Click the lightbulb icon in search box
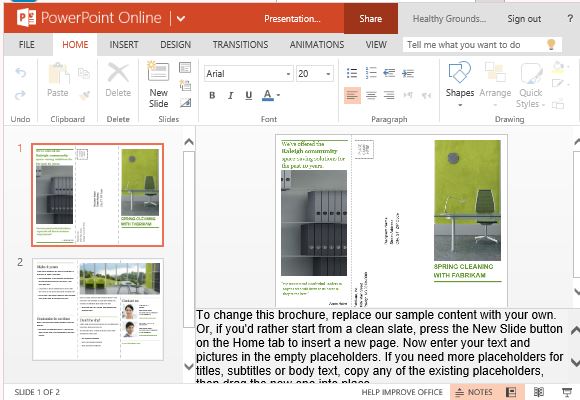The height and width of the screenshot is (400, 580). 551,45
